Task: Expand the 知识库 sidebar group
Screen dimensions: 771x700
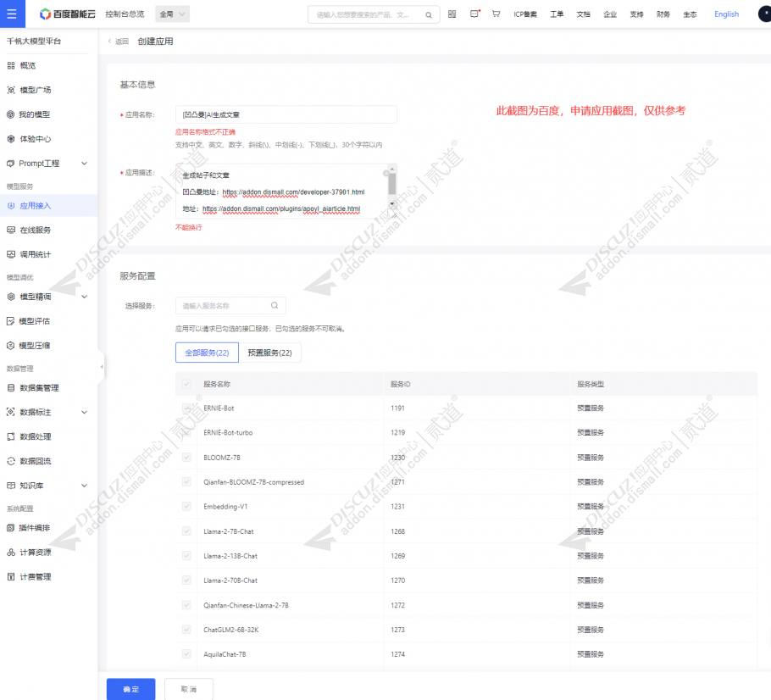Action: click(x=85, y=486)
